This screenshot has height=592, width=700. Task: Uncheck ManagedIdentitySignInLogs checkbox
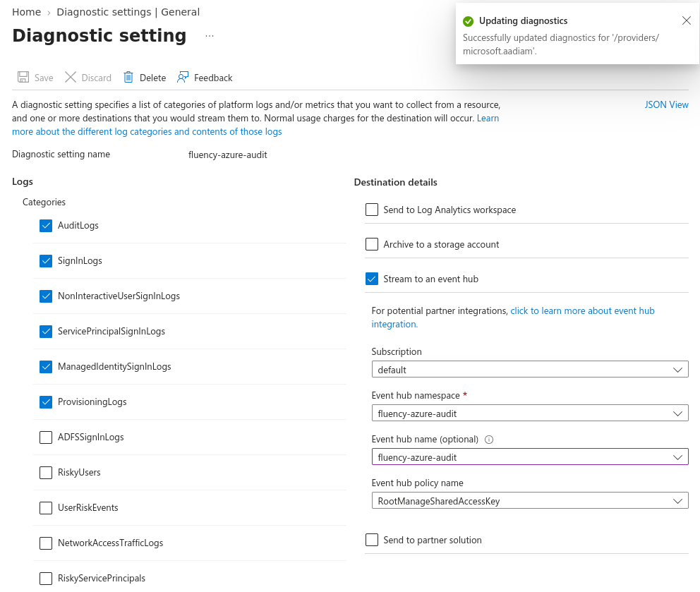(x=46, y=367)
